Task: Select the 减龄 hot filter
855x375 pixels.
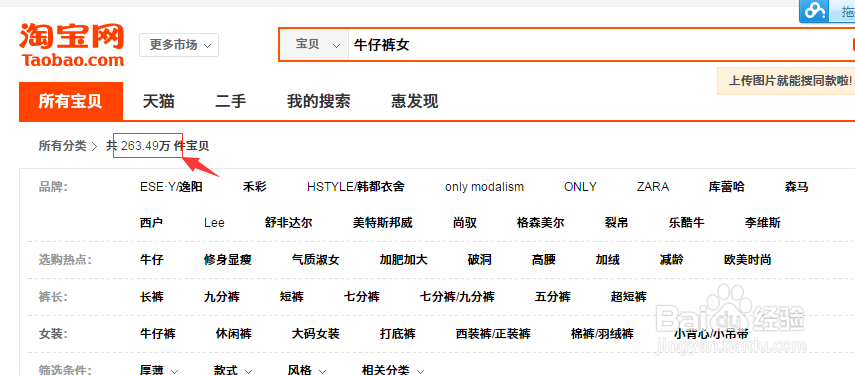Action: (671, 260)
